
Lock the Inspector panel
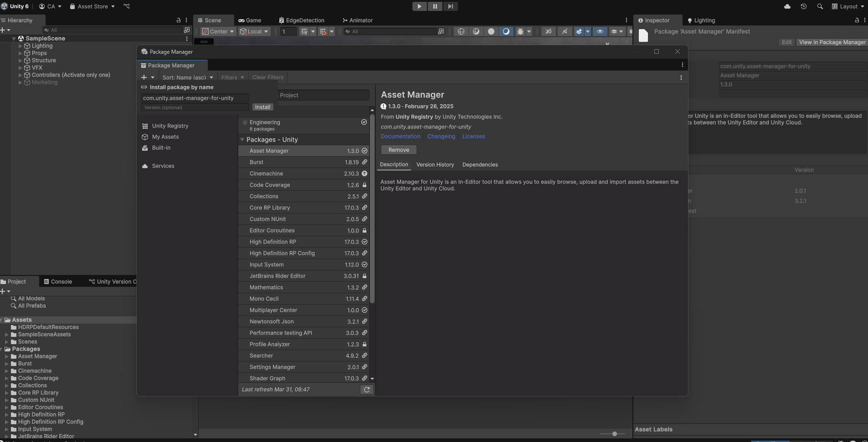coord(857,20)
